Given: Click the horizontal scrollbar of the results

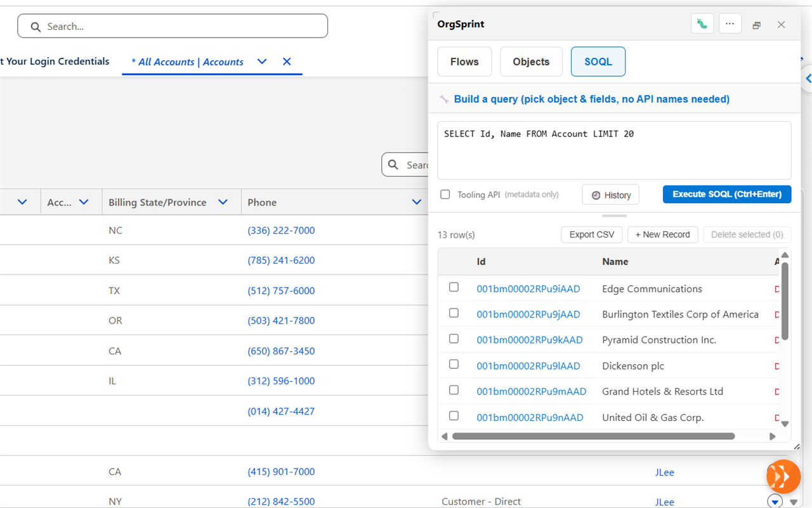Looking at the screenshot, I should point(593,436).
